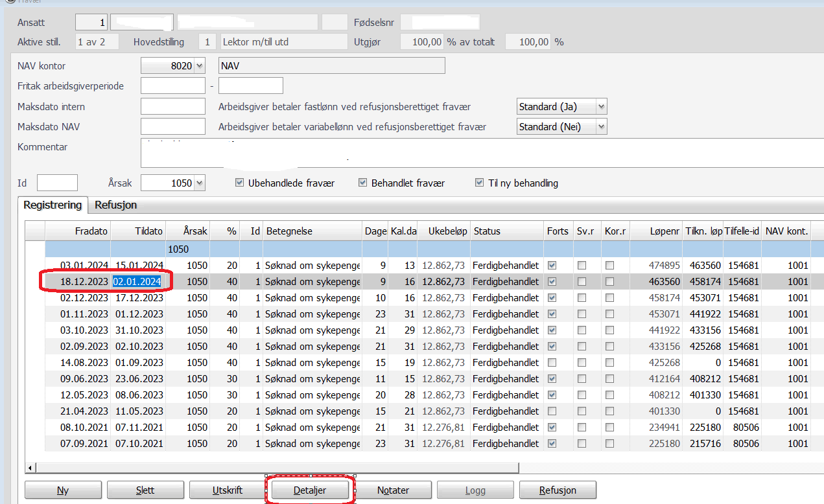Open the Notater button

pyautogui.click(x=393, y=490)
